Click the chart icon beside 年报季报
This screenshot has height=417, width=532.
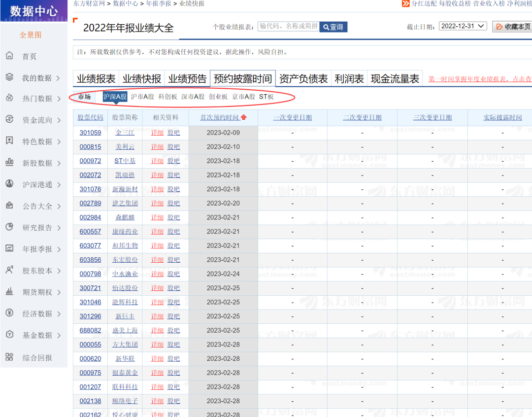(x=9, y=248)
